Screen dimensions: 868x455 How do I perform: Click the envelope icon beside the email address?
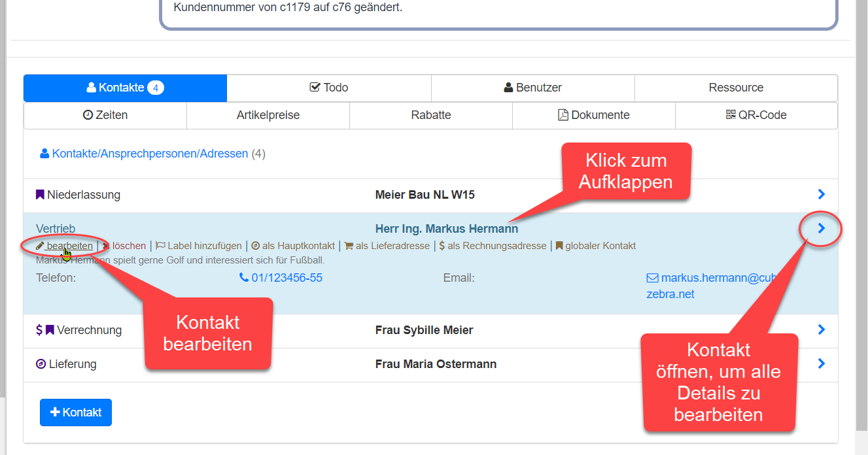(x=652, y=278)
